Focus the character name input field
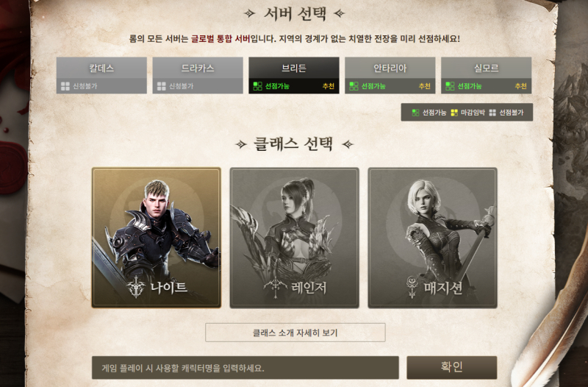588x387 pixels. click(245, 368)
